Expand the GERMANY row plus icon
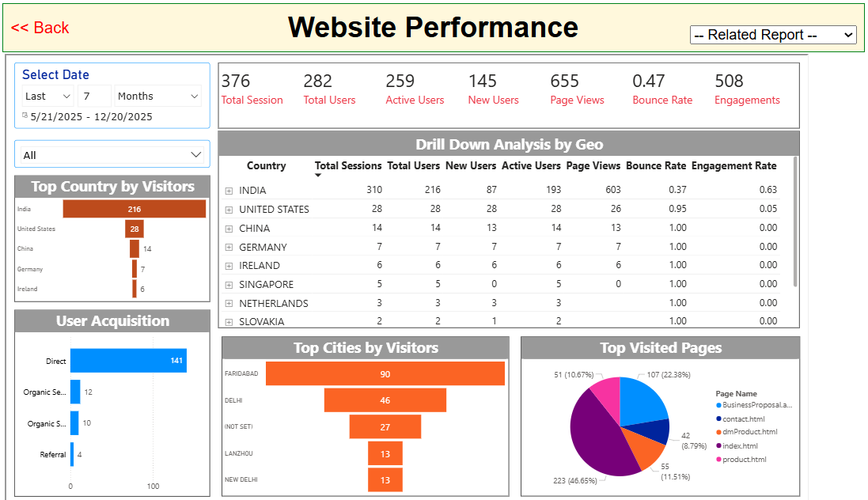 (229, 248)
